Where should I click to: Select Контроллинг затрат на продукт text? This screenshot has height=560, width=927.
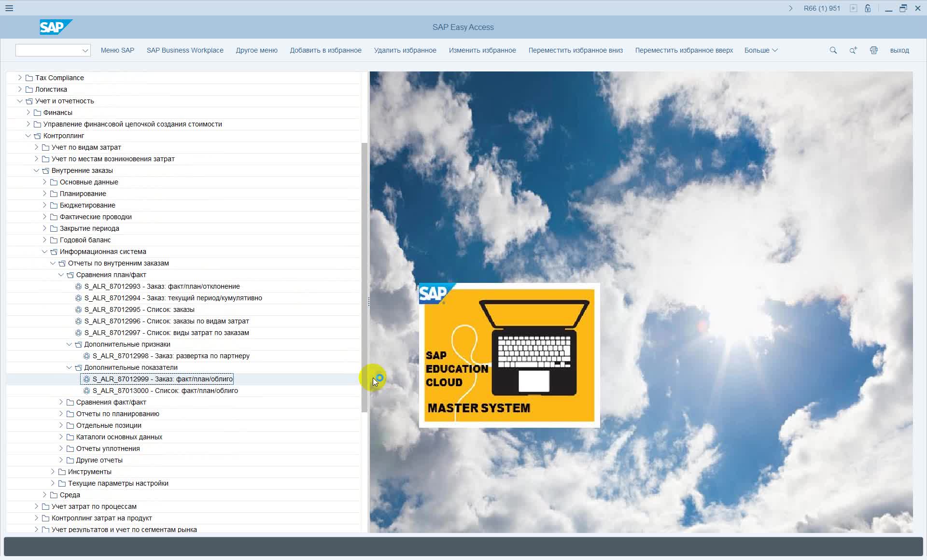click(102, 518)
